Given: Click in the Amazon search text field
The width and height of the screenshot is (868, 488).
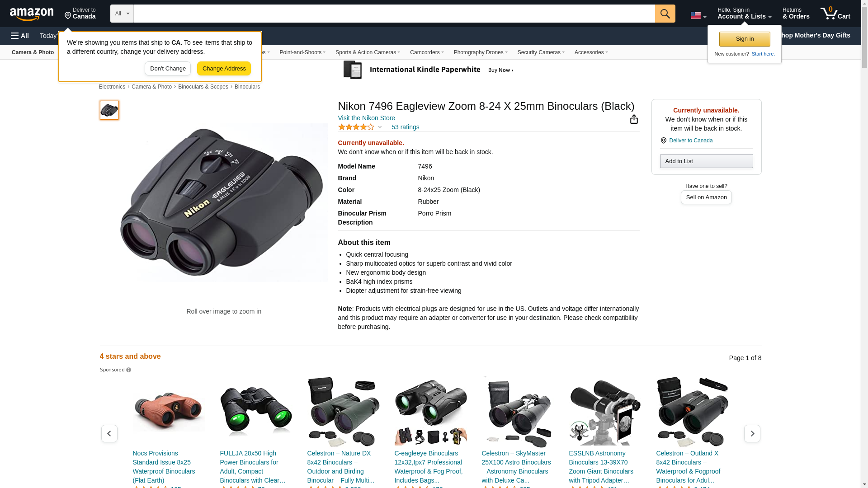Looking at the screenshot, I should point(393,14).
